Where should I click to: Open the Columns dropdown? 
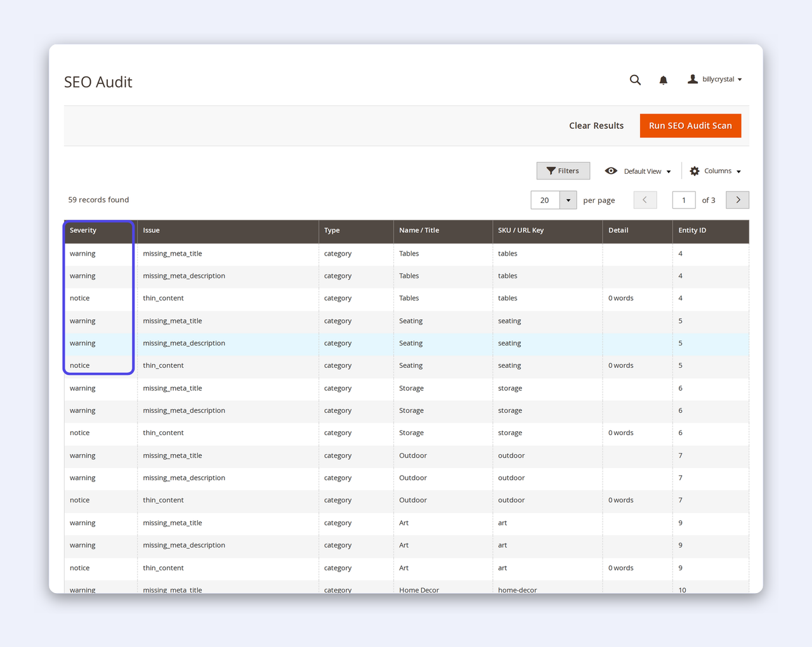pyautogui.click(x=716, y=171)
